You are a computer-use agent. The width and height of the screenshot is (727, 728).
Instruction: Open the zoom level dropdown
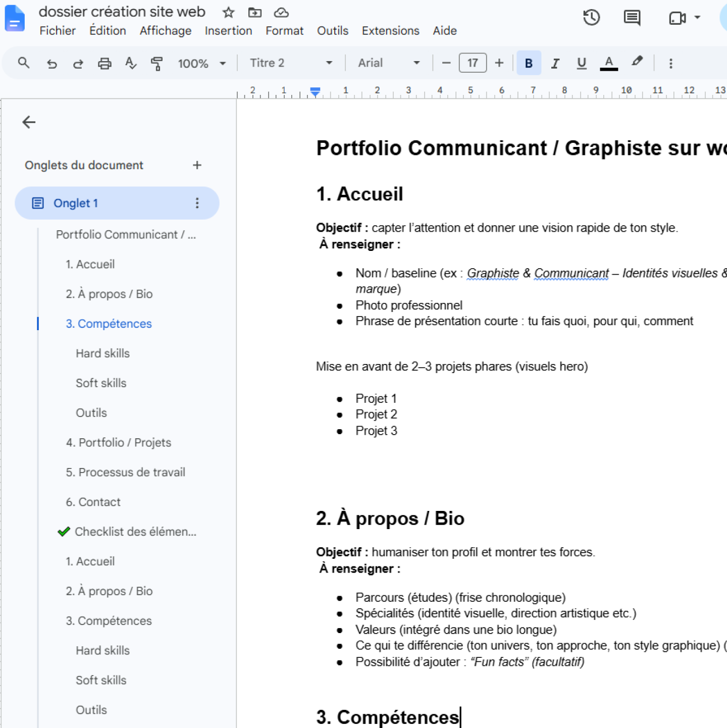tap(201, 64)
